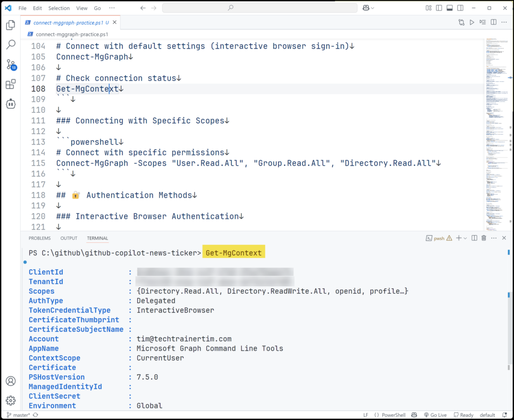This screenshot has height=420, width=514.
Task: Open the Copilot icon in the title bar
Action: [366, 8]
